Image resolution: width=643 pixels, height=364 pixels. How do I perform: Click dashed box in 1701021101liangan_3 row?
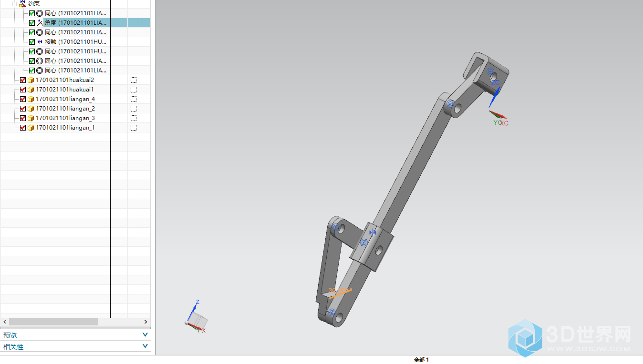[134, 118]
